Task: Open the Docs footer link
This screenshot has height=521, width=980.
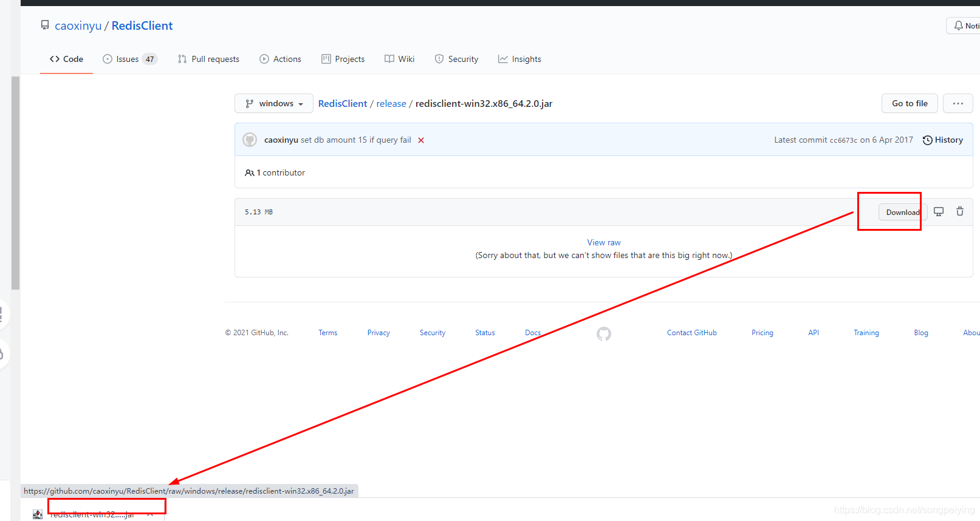Action: tap(533, 333)
